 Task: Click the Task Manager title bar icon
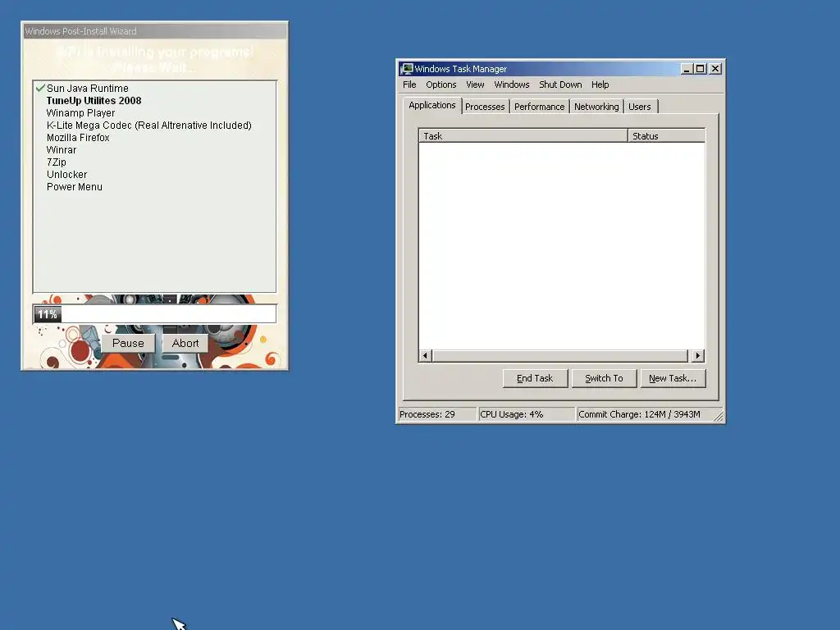coord(407,69)
